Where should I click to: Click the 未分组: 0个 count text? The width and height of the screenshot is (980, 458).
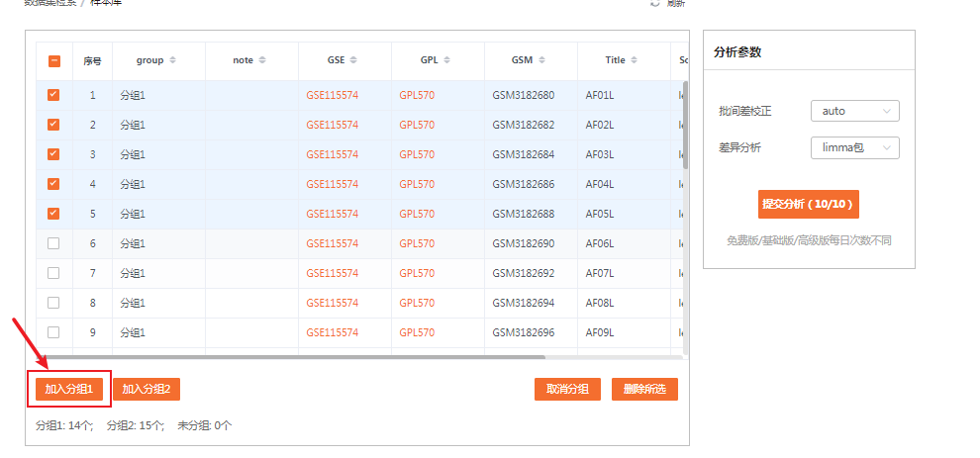[x=205, y=425]
